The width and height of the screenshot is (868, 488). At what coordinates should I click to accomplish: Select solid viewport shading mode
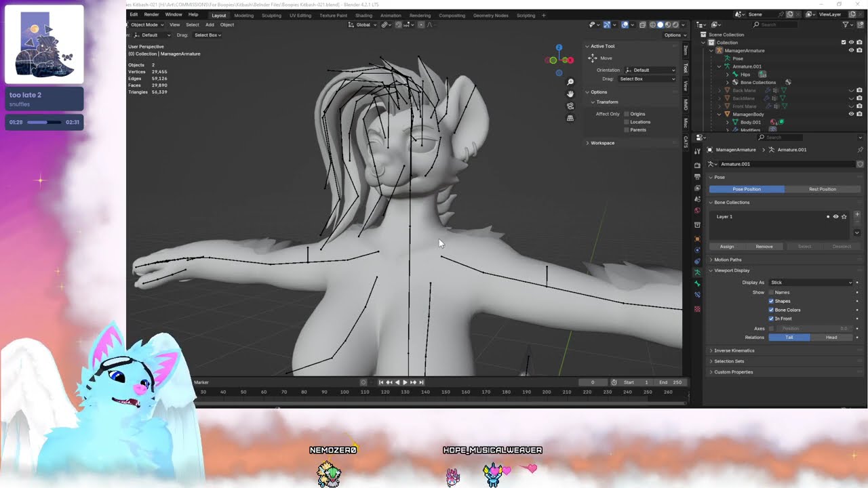[x=660, y=24]
